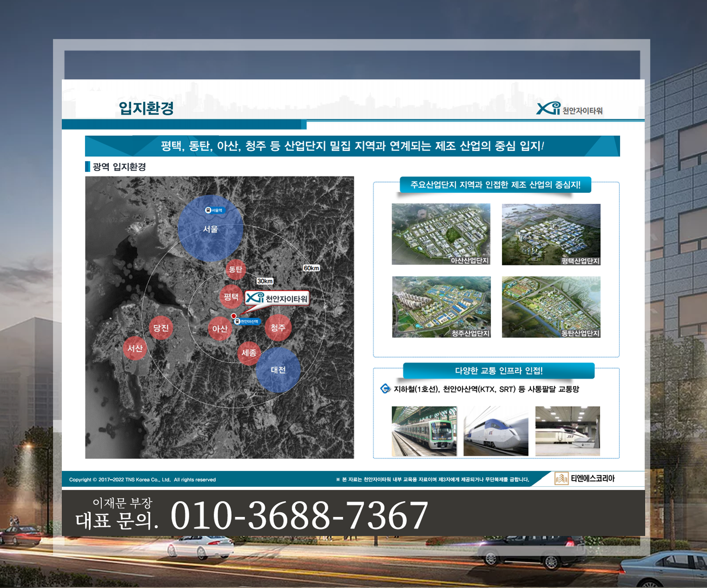This screenshot has height=588, width=707.
Task: Click the red location dot under the 천안자이타워 callout
Action: pyautogui.click(x=233, y=316)
